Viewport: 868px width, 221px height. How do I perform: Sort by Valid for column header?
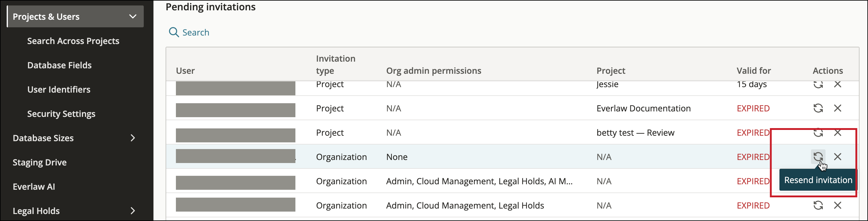tap(753, 70)
